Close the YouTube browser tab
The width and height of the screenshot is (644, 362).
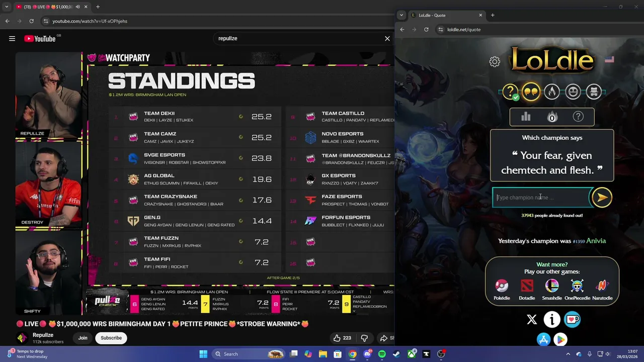click(x=86, y=7)
